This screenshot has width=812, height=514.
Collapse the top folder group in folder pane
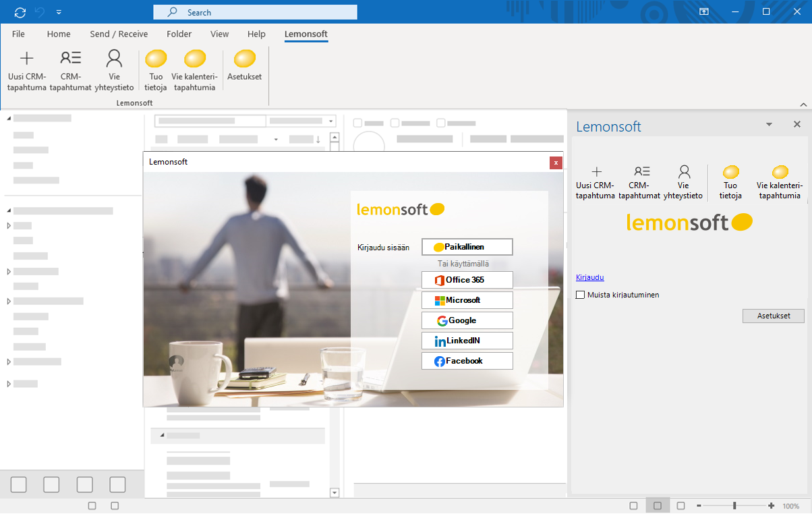(x=9, y=119)
